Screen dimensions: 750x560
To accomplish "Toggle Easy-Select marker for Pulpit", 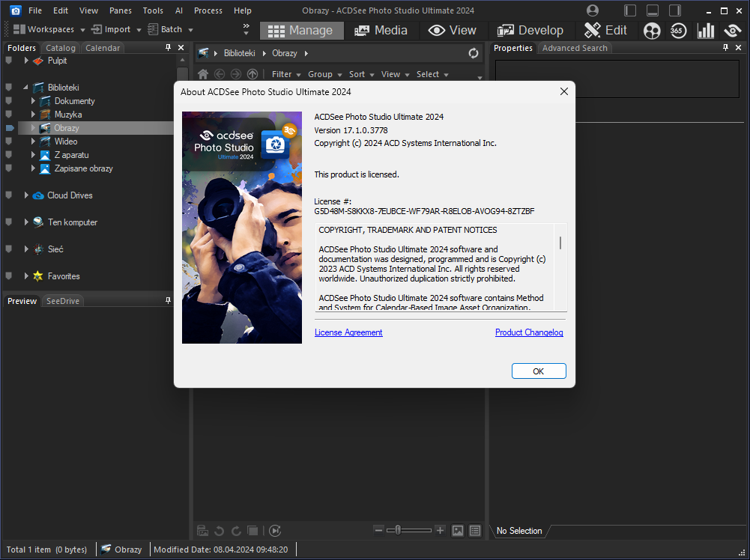I will pyautogui.click(x=8, y=61).
